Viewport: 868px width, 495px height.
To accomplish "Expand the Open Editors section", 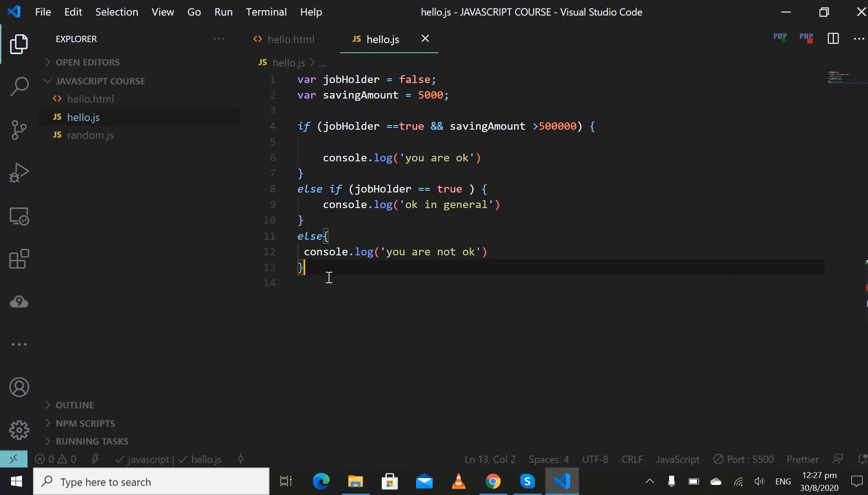I will tap(88, 62).
